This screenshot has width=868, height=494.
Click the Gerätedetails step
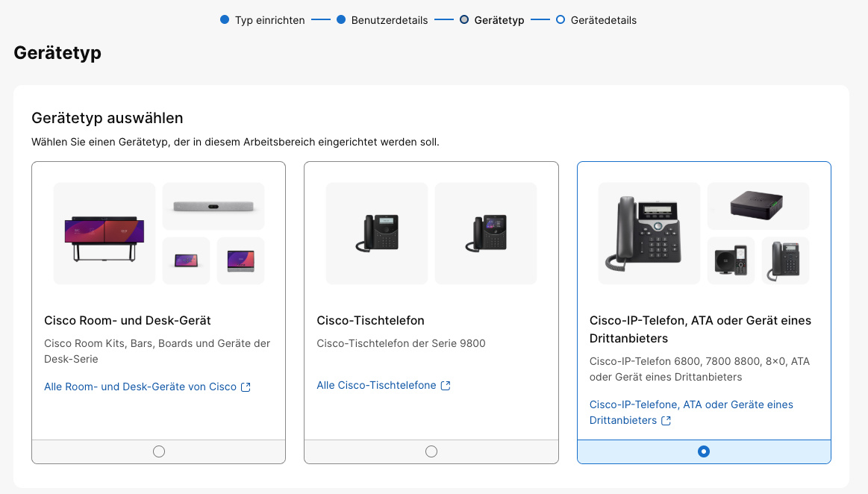596,20
